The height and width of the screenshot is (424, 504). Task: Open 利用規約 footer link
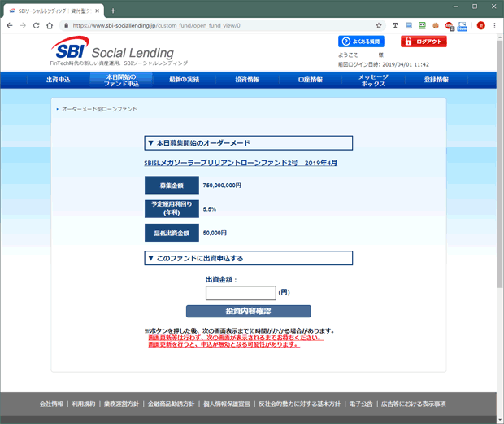84,404
